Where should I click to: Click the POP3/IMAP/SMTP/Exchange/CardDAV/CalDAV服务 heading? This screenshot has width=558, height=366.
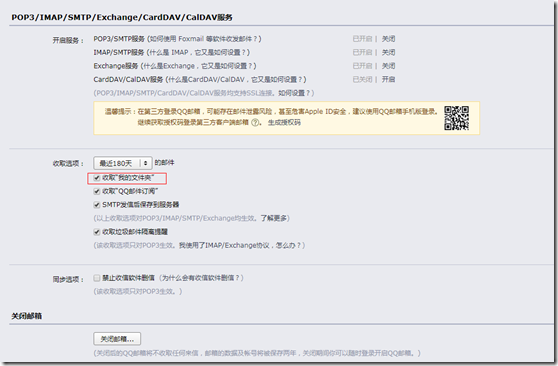click(122, 17)
